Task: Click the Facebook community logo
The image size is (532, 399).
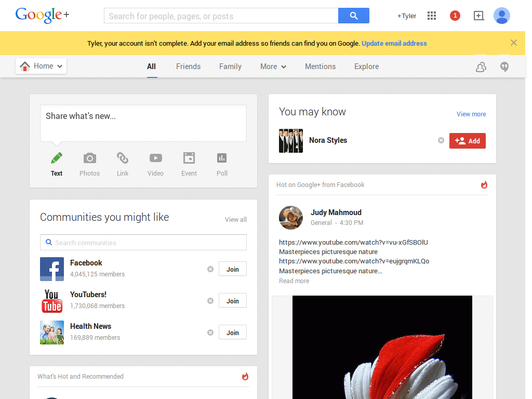Action: (52, 269)
